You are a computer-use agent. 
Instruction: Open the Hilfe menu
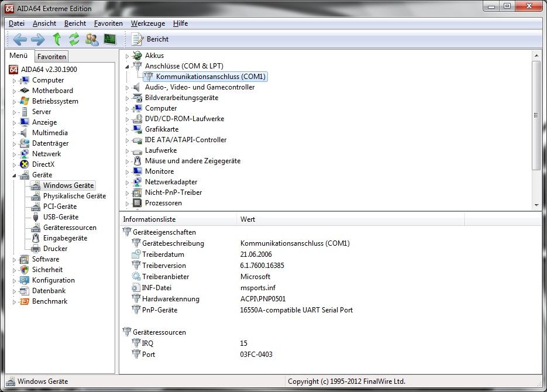[x=180, y=23]
